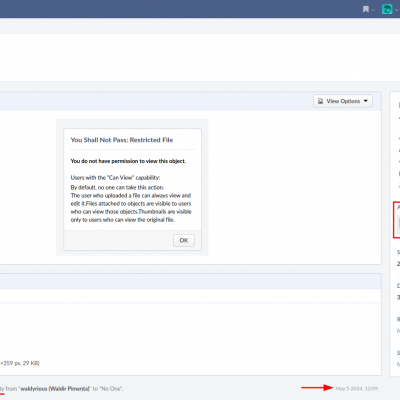Click the document icon on View Options
The width and height of the screenshot is (400, 400).
click(320, 101)
